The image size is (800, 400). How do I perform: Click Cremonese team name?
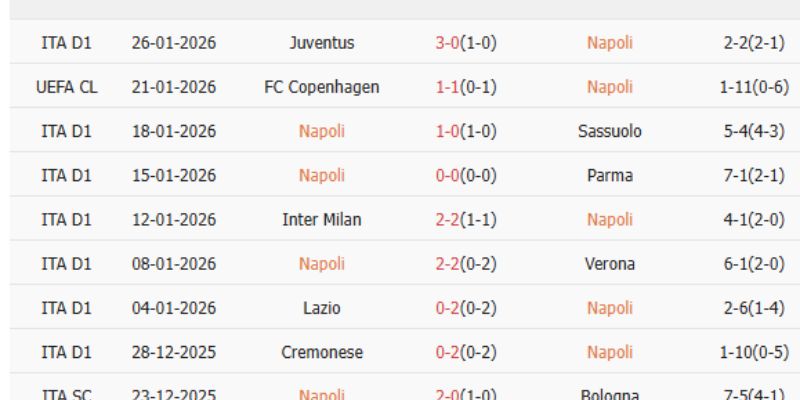(x=320, y=351)
